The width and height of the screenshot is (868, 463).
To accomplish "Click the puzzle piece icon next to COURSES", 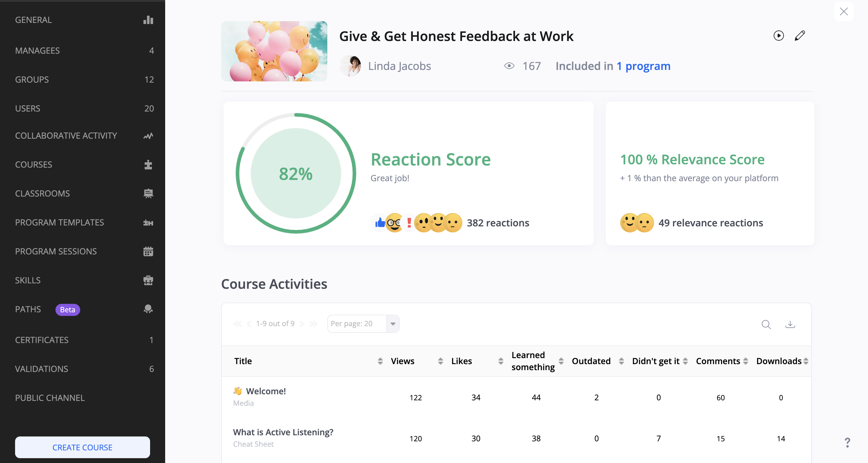I will 148,165.
